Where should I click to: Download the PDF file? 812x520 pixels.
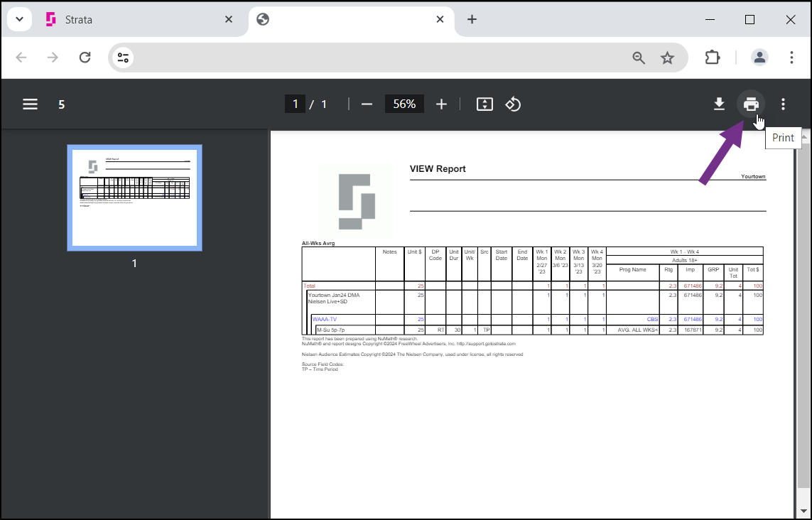[x=718, y=104]
